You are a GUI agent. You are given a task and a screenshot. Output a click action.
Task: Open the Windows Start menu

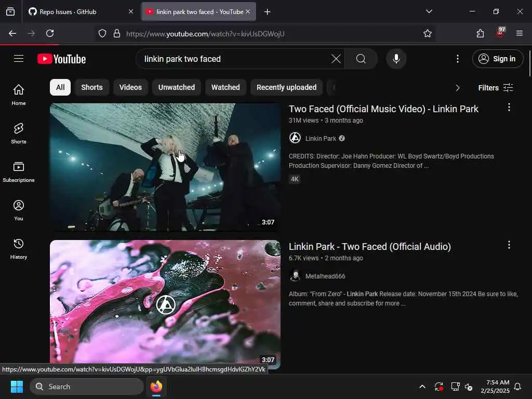[x=17, y=387]
